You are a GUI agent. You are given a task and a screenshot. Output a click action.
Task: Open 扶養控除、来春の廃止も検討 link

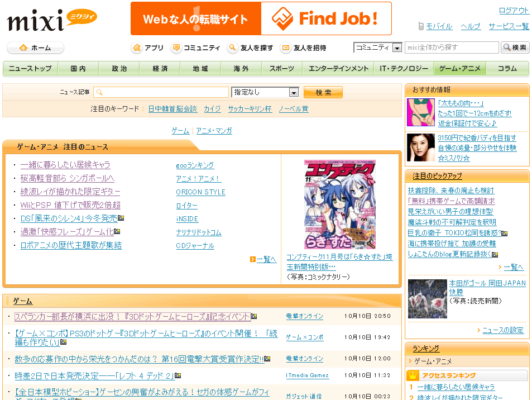click(451, 191)
